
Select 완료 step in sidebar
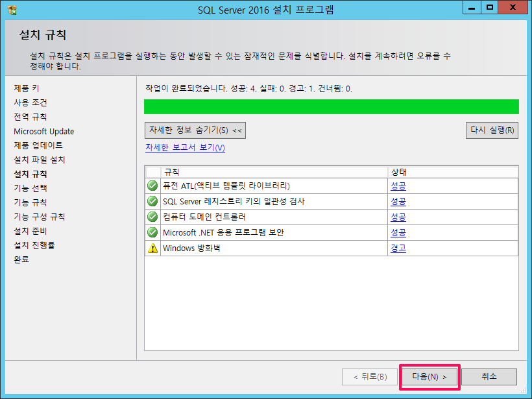tap(21, 260)
